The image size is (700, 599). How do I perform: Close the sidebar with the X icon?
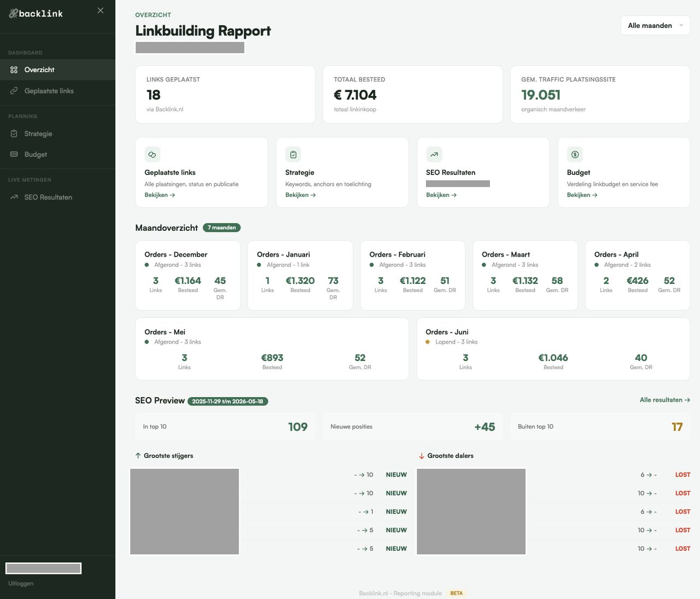tap(101, 10)
